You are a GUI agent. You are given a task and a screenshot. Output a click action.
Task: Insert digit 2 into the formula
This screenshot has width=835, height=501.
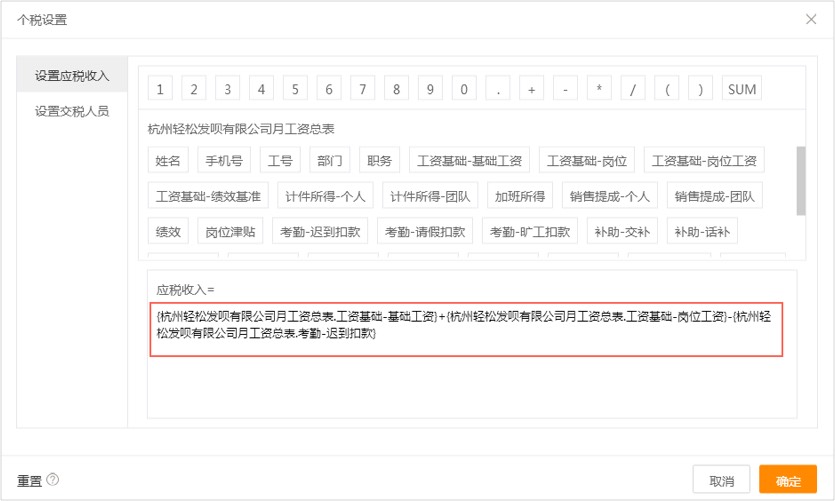[x=194, y=89]
